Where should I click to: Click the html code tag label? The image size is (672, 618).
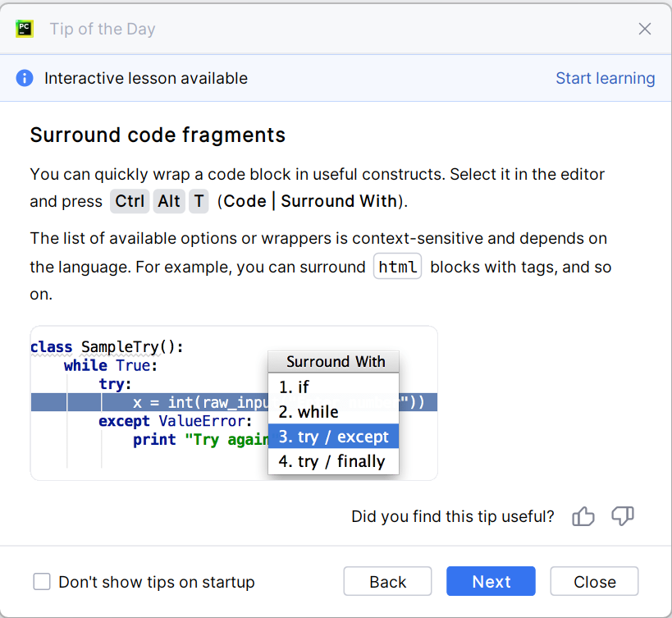(398, 268)
